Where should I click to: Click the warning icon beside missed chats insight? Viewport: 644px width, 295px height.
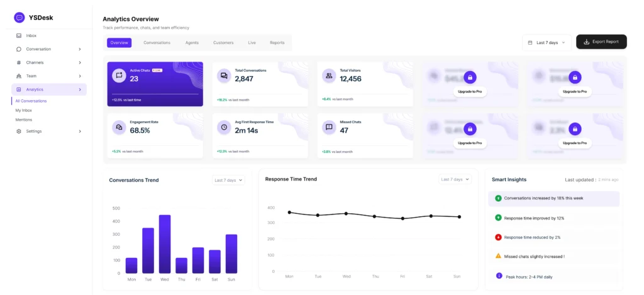[498, 256]
